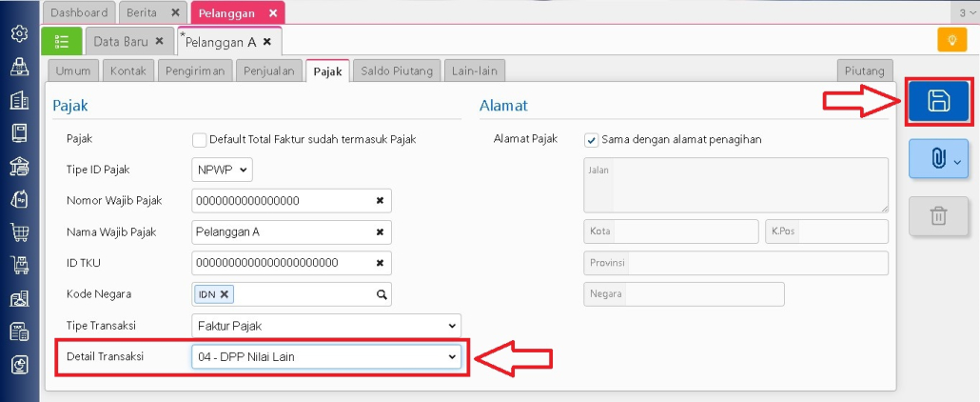This screenshot has width=980, height=402.
Task: Remove the IDN country tag
Action: point(225,295)
